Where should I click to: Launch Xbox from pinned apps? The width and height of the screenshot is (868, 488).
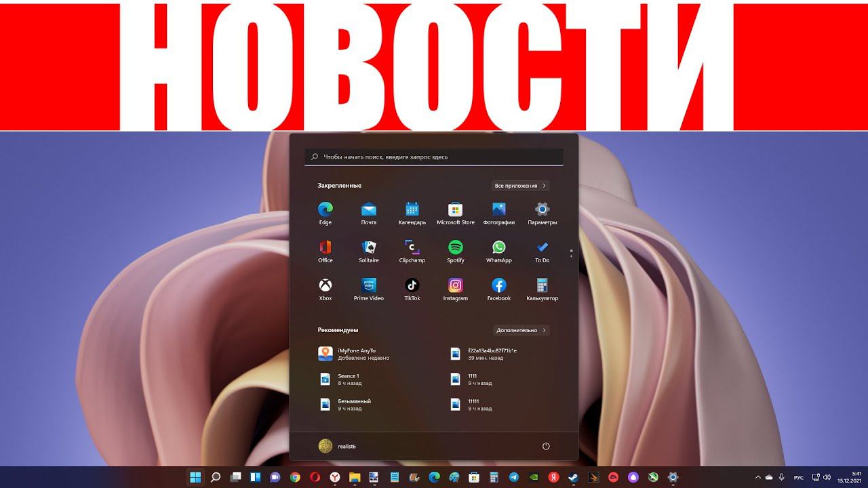point(325,289)
